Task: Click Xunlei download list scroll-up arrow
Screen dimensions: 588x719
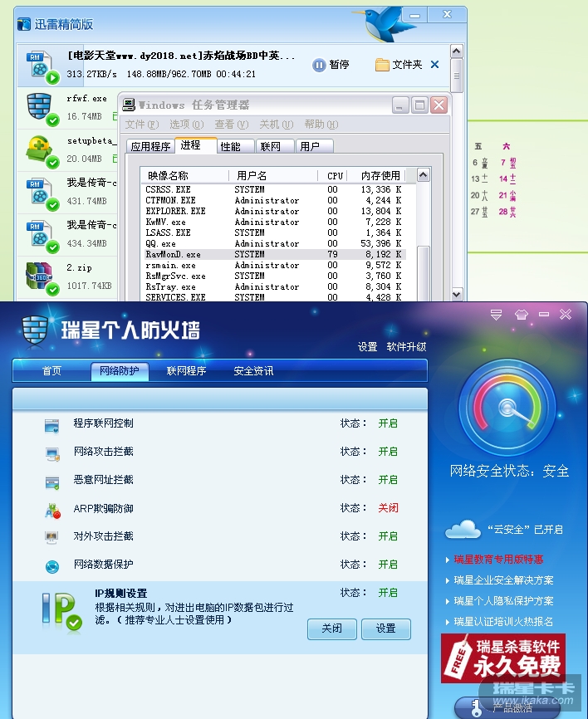Action: click(457, 51)
